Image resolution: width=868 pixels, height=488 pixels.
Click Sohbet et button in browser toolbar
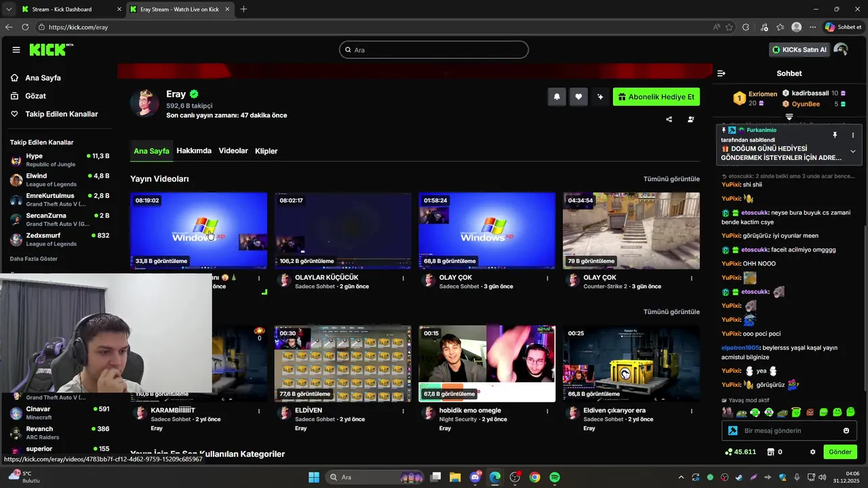coord(844,27)
